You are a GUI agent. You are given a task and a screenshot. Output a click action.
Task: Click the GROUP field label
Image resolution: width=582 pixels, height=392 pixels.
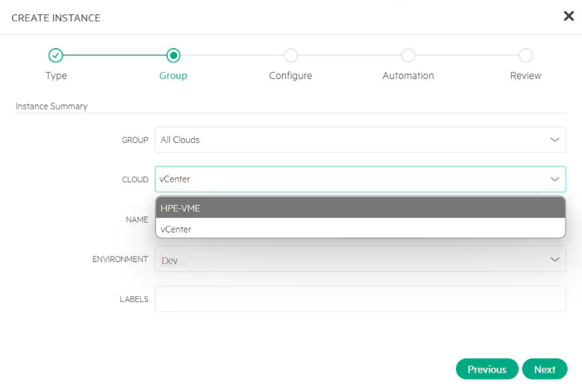pyautogui.click(x=135, y=140)
